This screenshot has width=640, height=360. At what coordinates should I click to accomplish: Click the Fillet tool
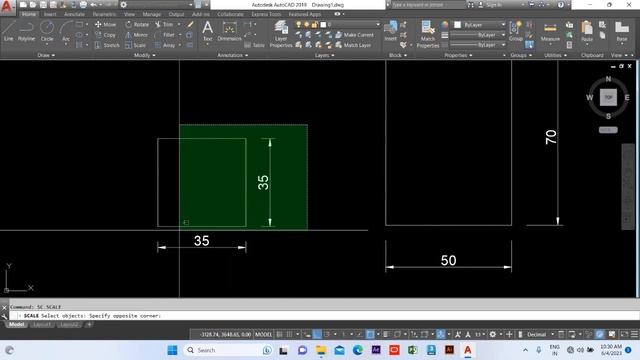165,35
